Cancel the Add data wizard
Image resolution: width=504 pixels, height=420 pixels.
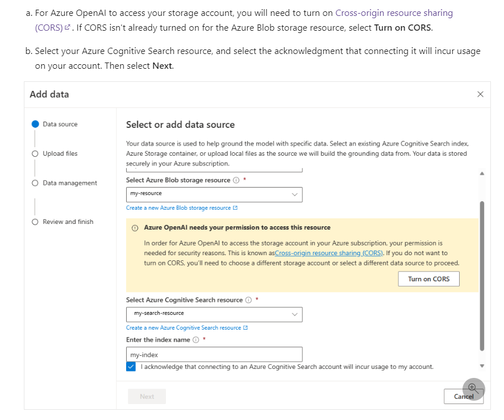coord(463,396)
